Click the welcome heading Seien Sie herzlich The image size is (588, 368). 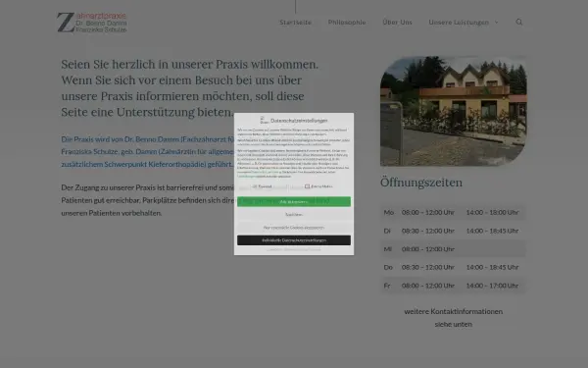190,88
